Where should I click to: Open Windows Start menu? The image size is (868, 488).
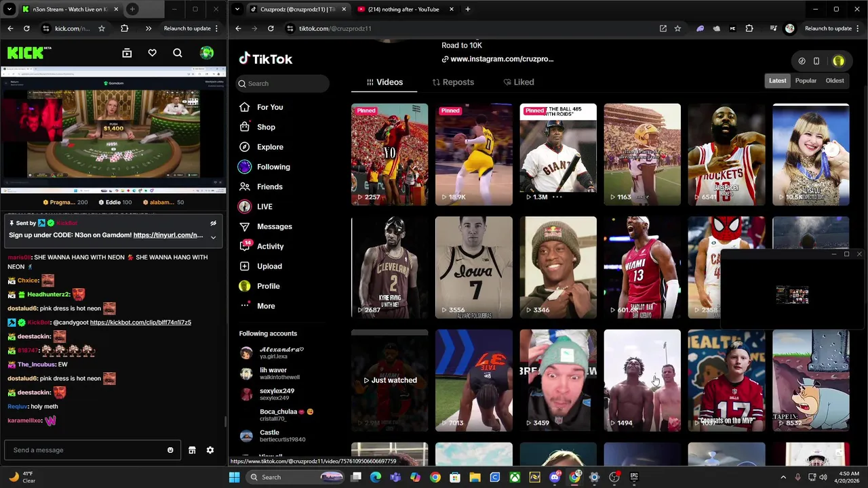[234, 477]
